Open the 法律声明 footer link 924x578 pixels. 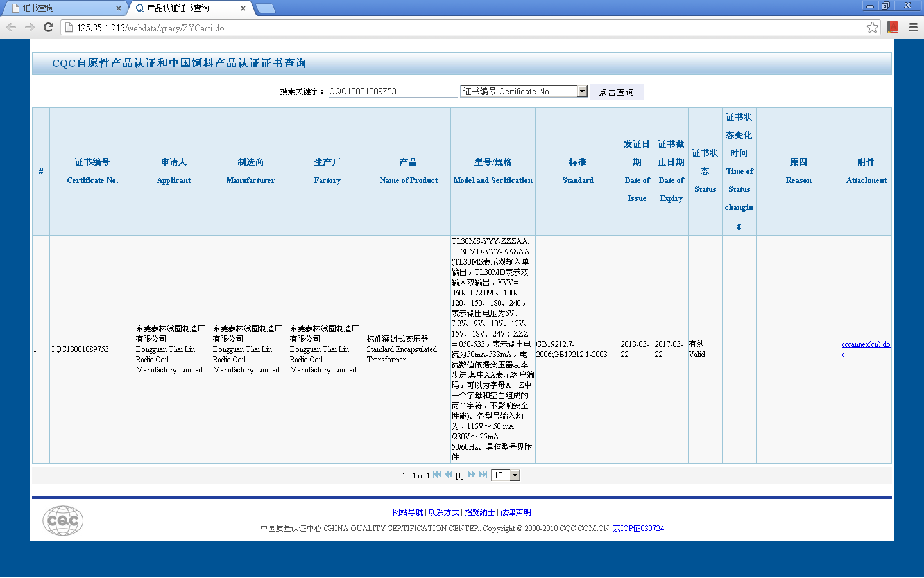click(x=516, y=512)
